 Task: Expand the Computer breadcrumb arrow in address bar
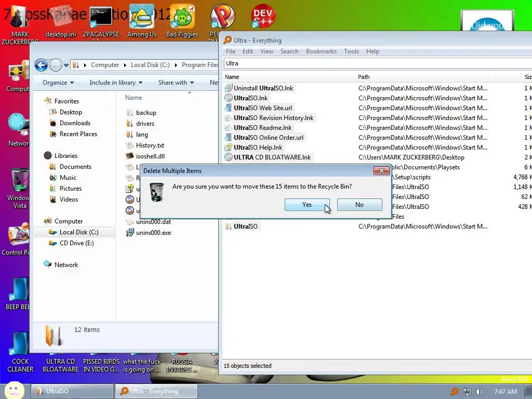tap(125, 65)
